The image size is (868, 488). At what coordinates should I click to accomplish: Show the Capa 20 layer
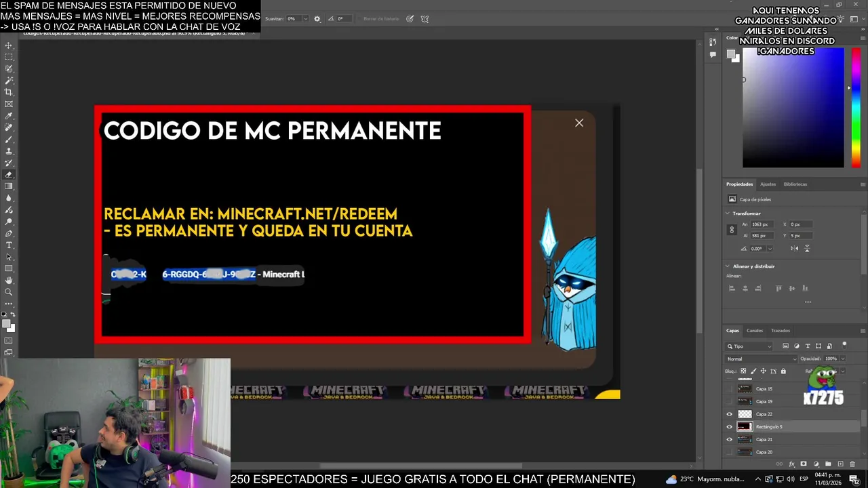coord(729,452)
